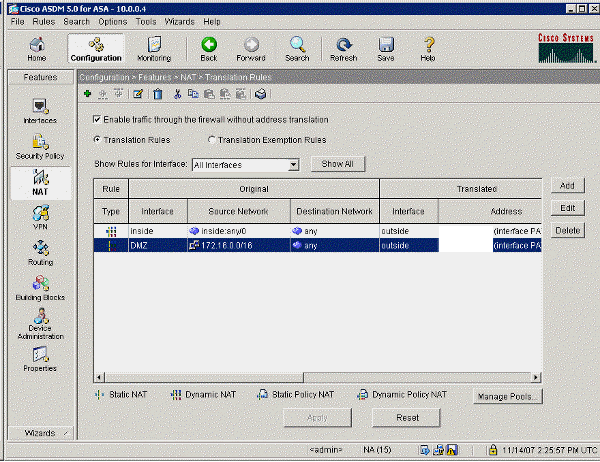Toggle Enable traffic without address translation
This screenshot has width=600, height=462.
[97, 119]
